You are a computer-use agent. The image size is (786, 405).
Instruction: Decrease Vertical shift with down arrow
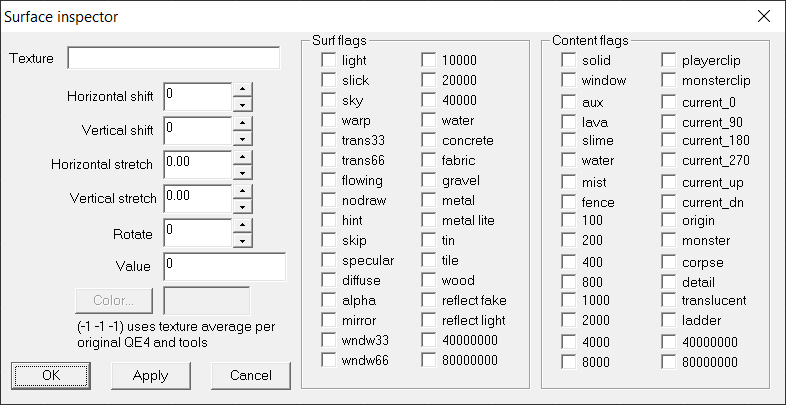coord(242,138)
